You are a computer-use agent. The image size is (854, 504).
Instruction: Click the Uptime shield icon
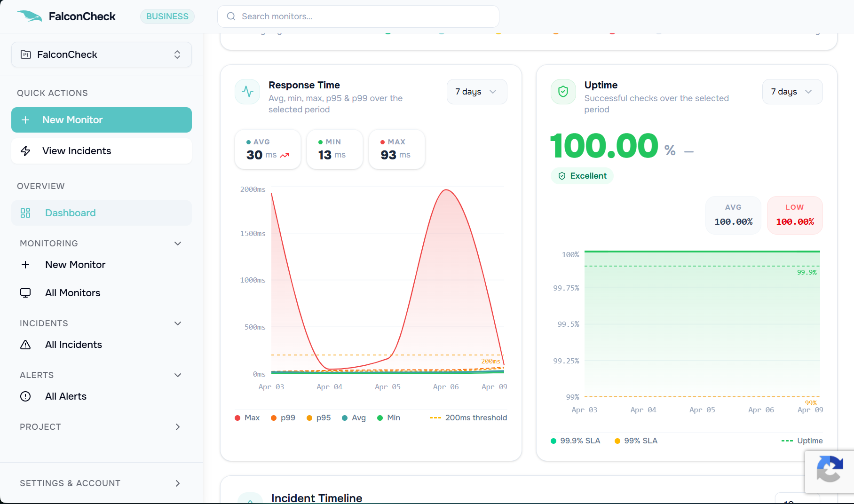[x=563, y=92]
